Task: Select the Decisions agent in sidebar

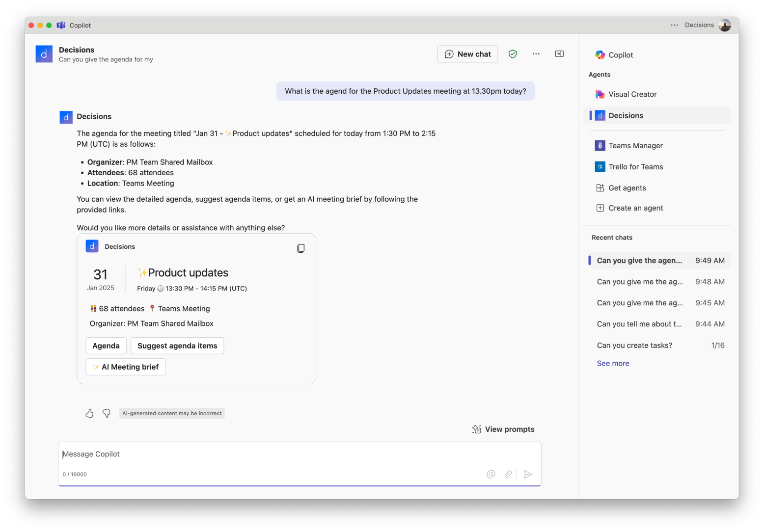Action: 657,116
